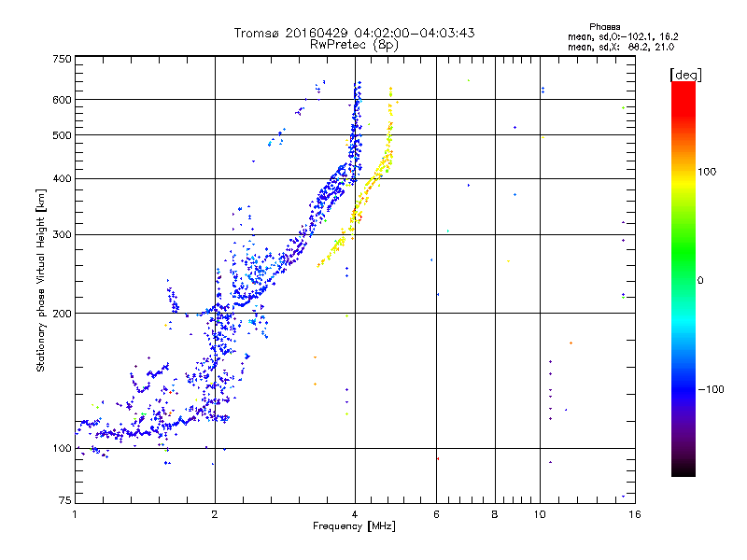Click the y-axis tick label '75'
The width and height of the screenshot is (747, 560).
tap(65, 500)
